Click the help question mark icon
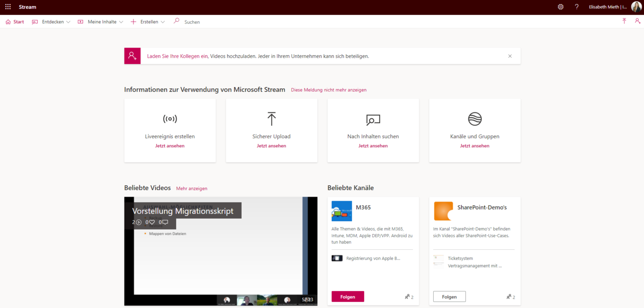The height and width of the screenshot is (308, 644). (x=577, y=7)
